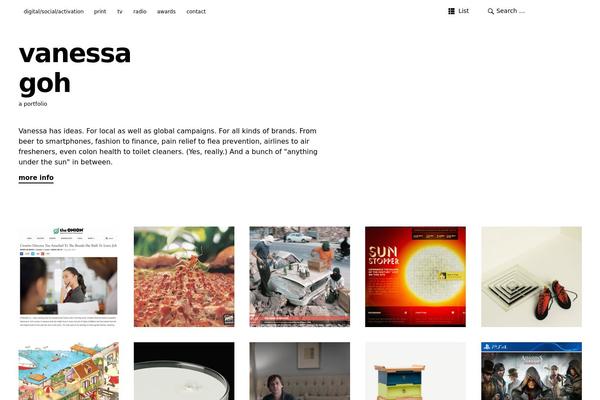The height and width of the screenshot is (400, 600).
Task: Click the more info link
Action: coord(36,178)
